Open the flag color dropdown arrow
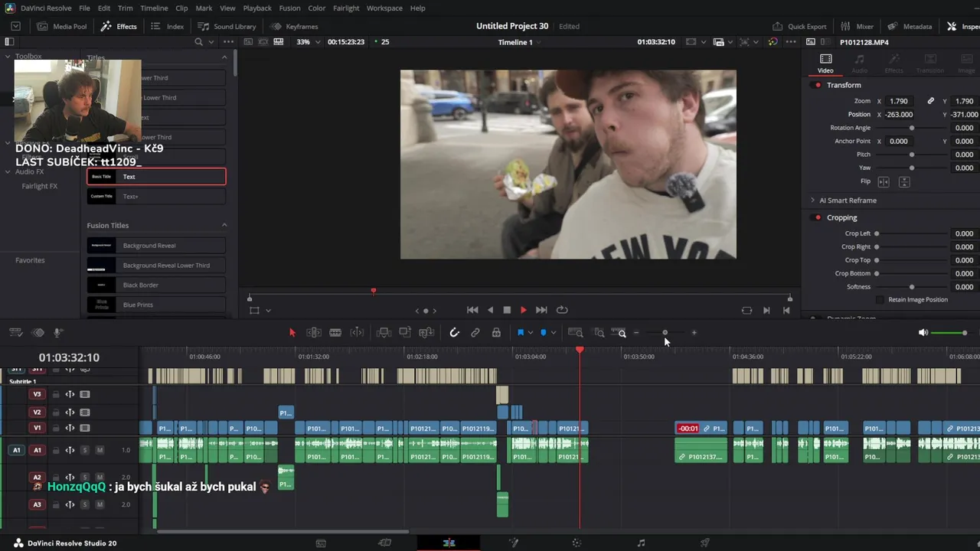Image resolution: width=980 pixels, height=551 pixels. pos(531,333)
